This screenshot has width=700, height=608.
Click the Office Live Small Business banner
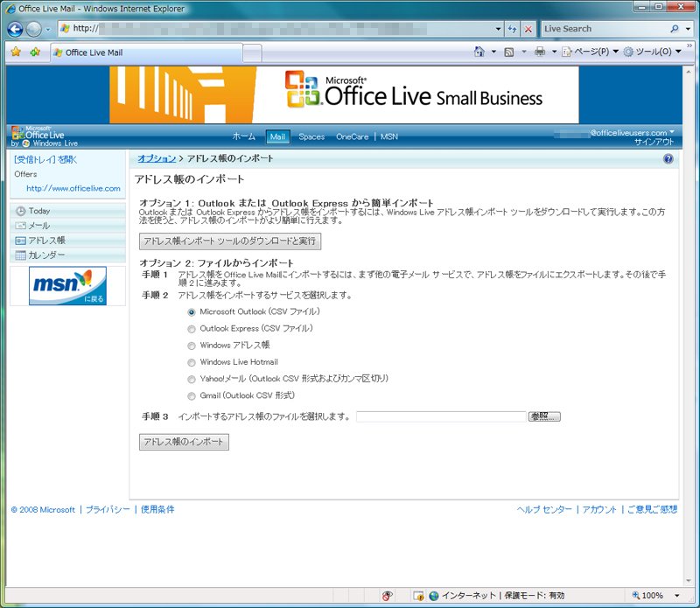tap(344, 95)
